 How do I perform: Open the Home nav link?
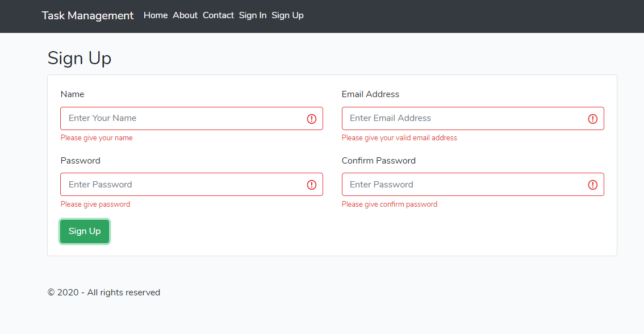point(156,15)
